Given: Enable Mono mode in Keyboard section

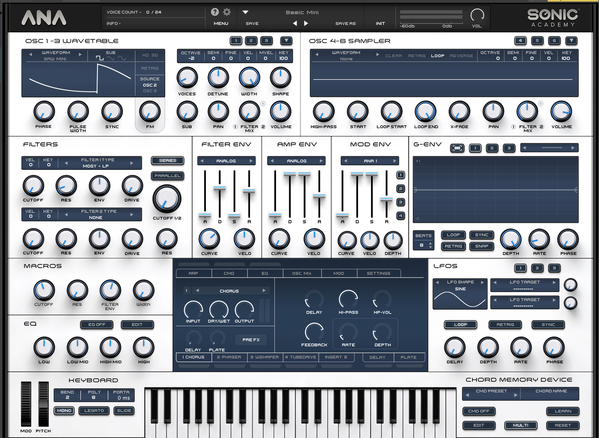Looking at the screenshot, I should (x=64, y=411).
